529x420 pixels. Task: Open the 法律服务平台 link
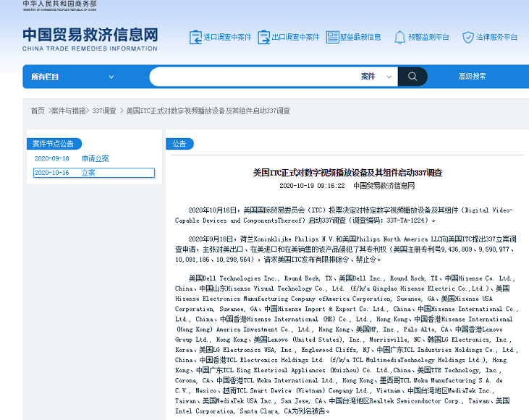(496, 37)
